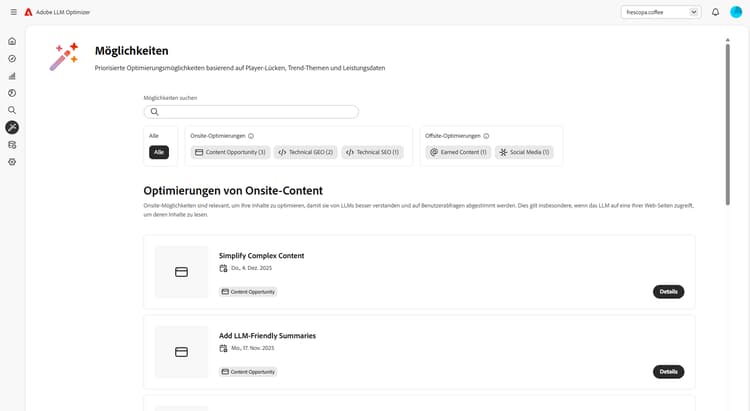This screenshot has width=750, height=411.
Task: Click the page vertical scrollbar thumb
Action: point(728,124)
